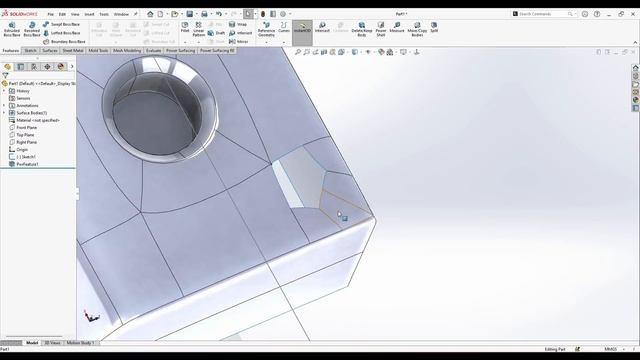This screenshot has width=640, height=360.
Task: Open the Measure tool
Action: pos(397,27)
